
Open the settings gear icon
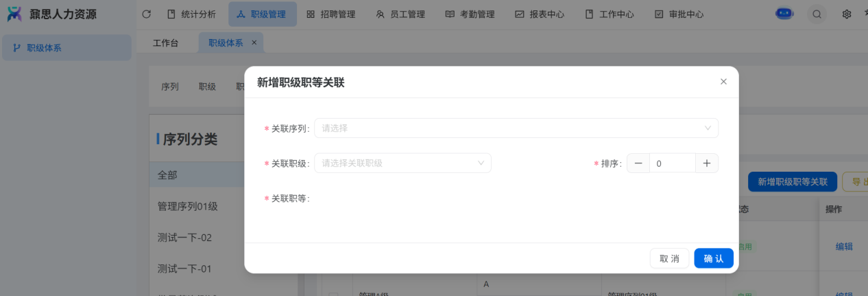(847, 14)
